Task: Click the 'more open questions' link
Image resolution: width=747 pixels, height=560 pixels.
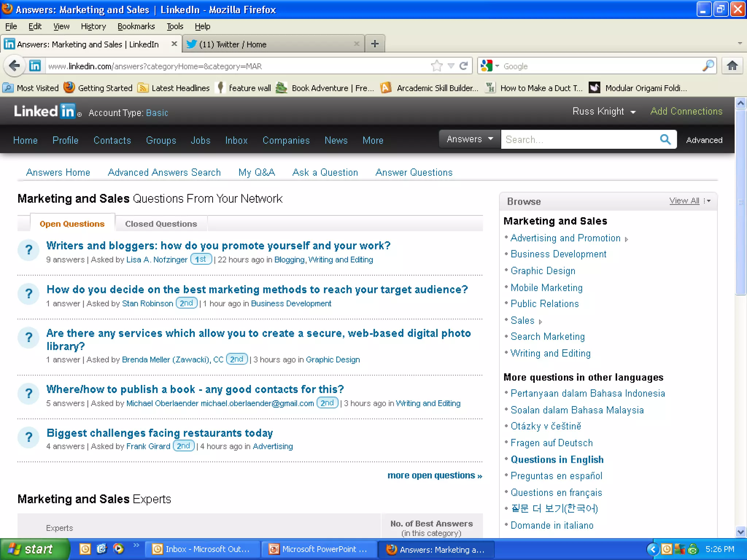Action: point(434,475)
